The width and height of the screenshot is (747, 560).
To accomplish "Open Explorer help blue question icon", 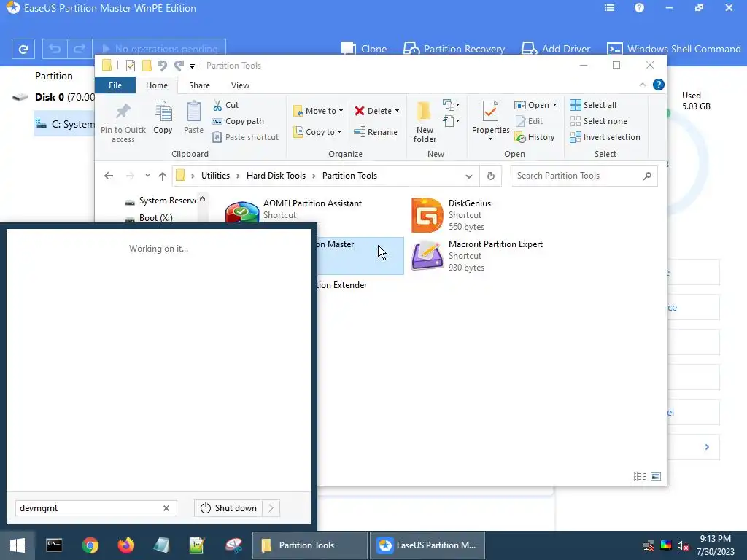I will [659, 85].
